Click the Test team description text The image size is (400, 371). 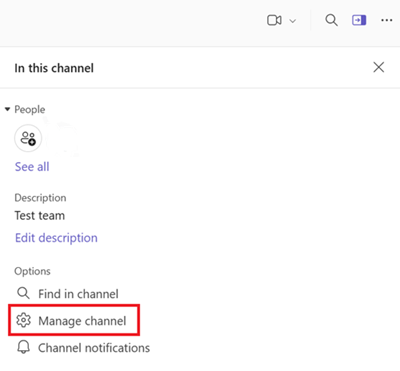(x=40, y=216)
